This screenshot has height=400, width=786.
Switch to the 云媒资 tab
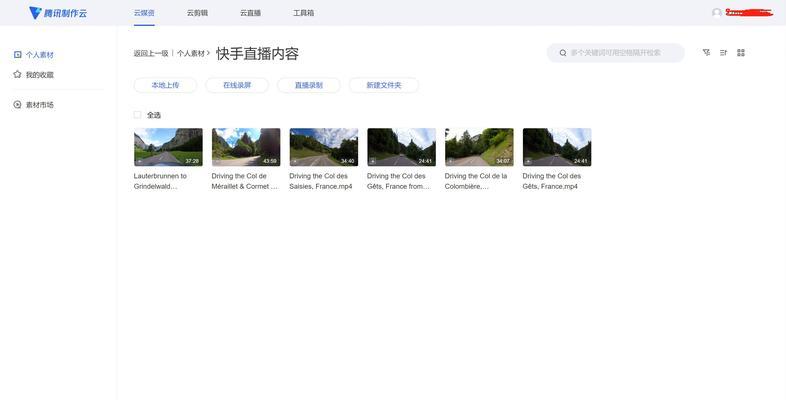point(144,13)
